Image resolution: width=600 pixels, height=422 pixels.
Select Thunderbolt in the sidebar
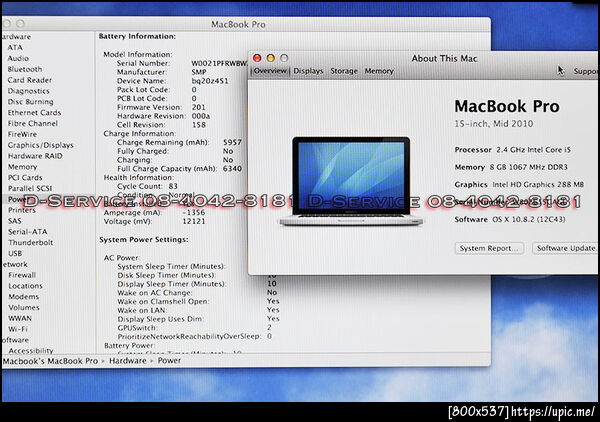click(x=31, y=242)
